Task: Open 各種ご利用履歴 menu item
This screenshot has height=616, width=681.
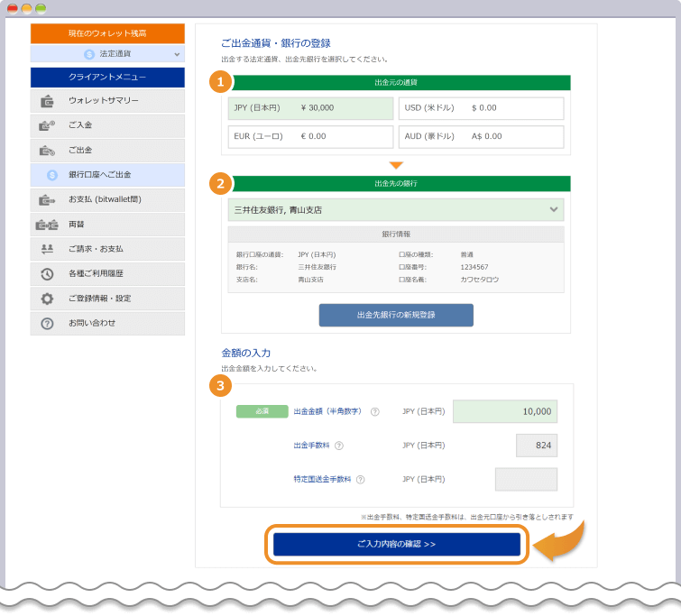Action: (x=107, y=274)
